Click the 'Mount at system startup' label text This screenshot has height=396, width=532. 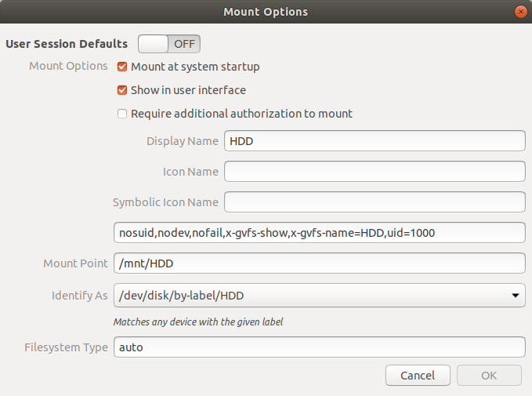coord(195,67)
